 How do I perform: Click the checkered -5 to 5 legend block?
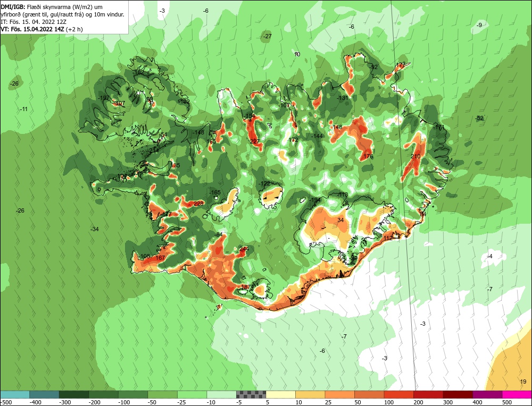click(251, 394)
